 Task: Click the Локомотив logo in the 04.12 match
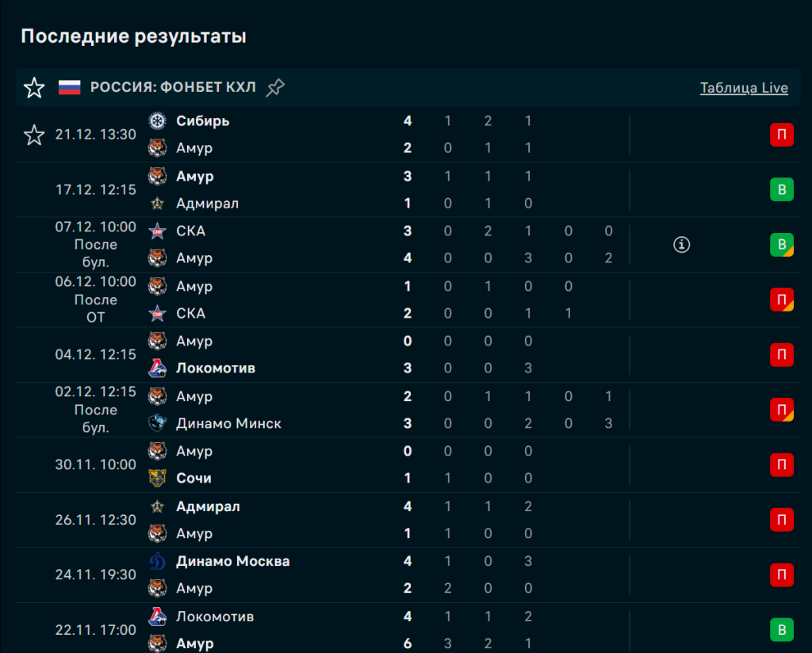tap(158, 369)
